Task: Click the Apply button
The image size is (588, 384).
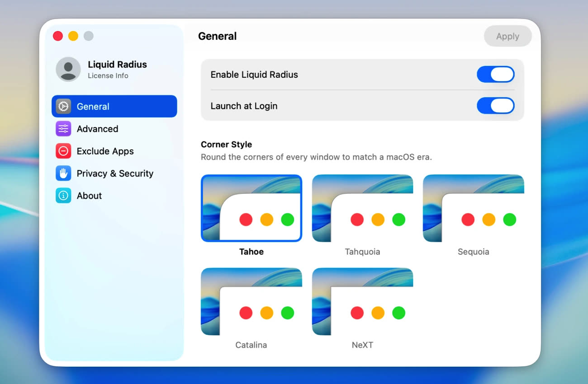Action: coord(507,36)
